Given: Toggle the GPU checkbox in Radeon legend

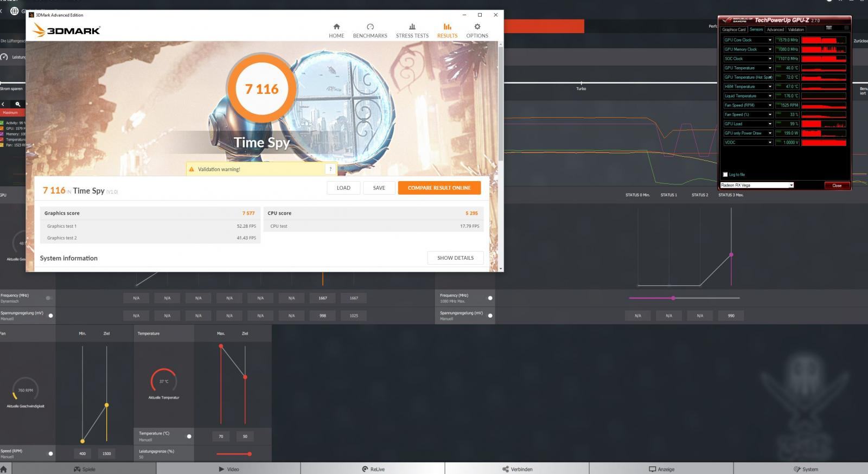Looking at the screenshot, I should point(2,129).
